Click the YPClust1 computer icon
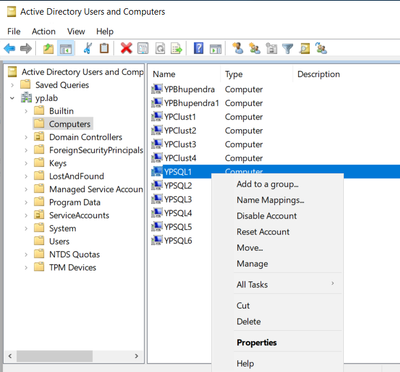This screenshot has width=400, height=372. [x=157, y=117]
